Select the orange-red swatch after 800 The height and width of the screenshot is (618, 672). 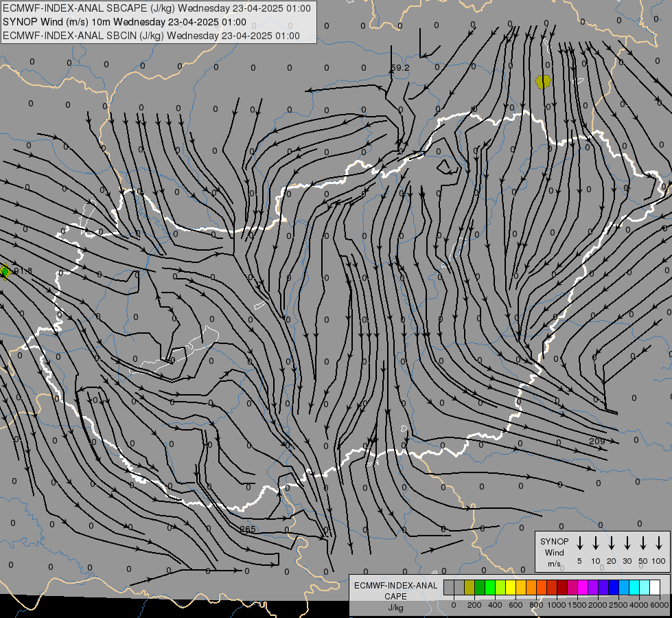coord(542,587)
